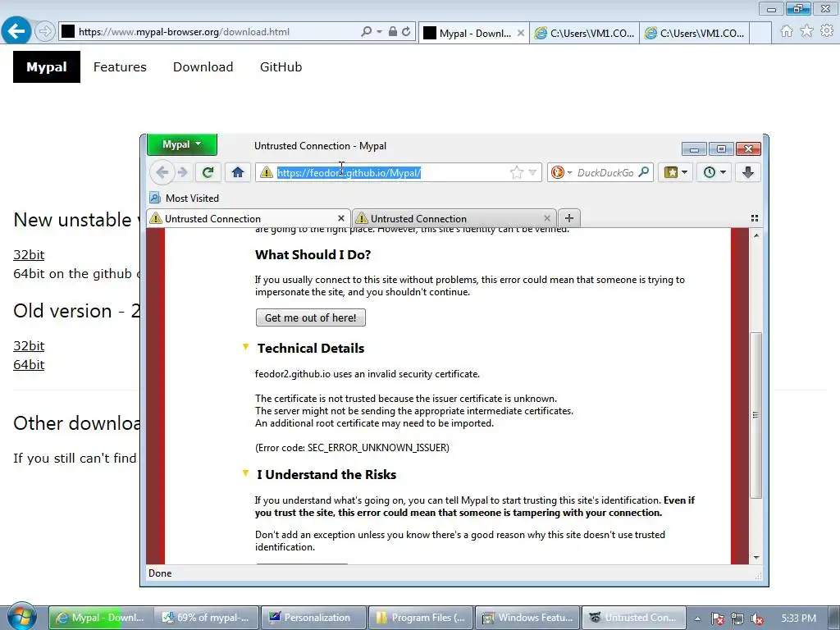Show the Mypal tab groups grid icon
This screenshot has height=630, width=840.
tap(755, 218)
